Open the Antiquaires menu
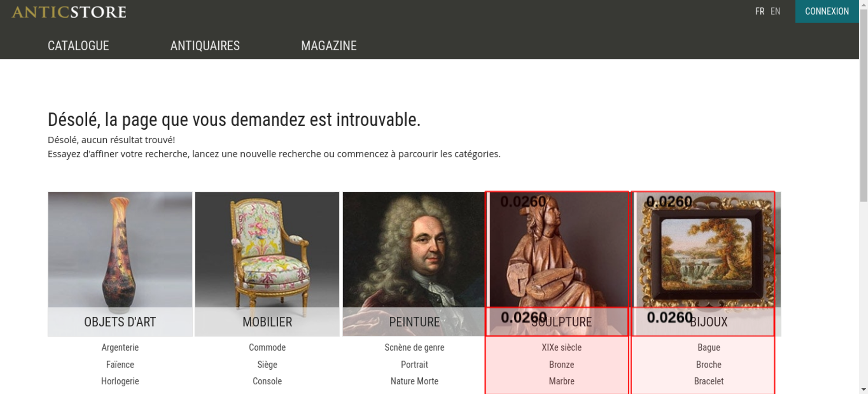Screen dimensions: 868x394 pos(205,46)
